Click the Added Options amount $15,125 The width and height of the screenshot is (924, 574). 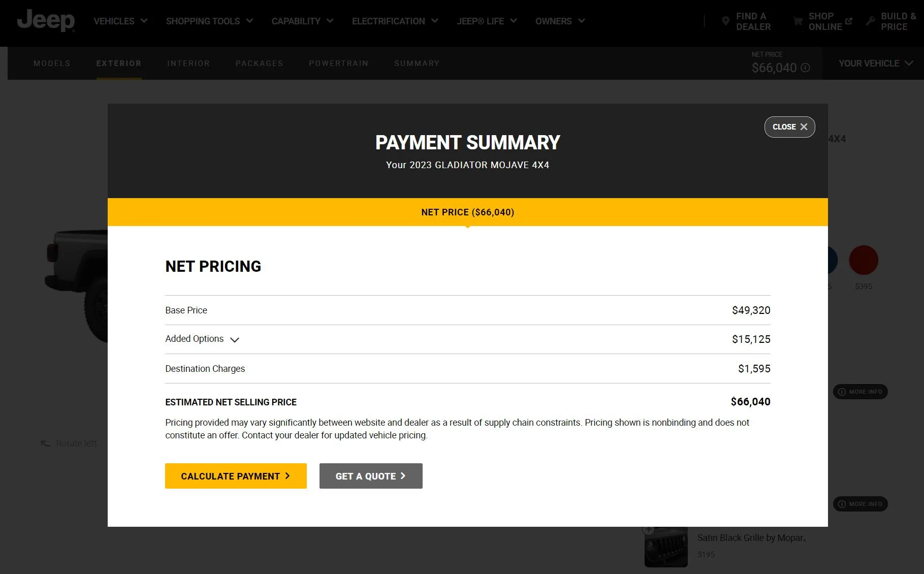751,339
